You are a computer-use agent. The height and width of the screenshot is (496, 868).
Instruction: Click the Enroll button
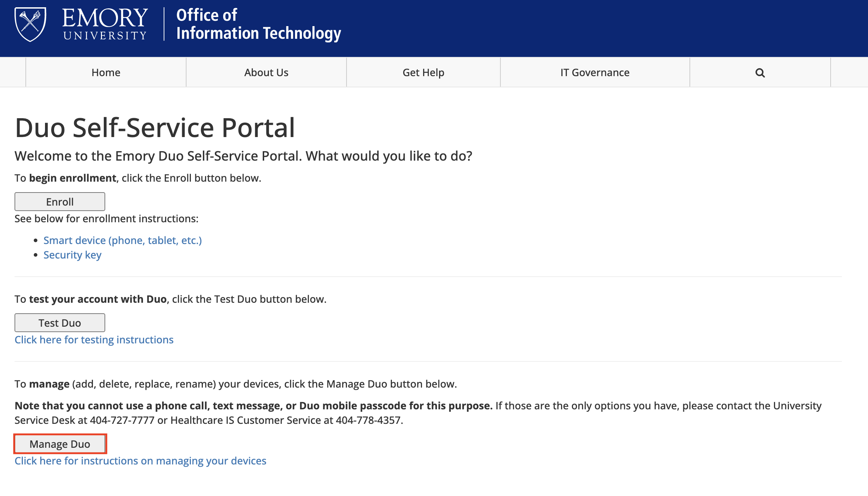[x=60, y=202]
